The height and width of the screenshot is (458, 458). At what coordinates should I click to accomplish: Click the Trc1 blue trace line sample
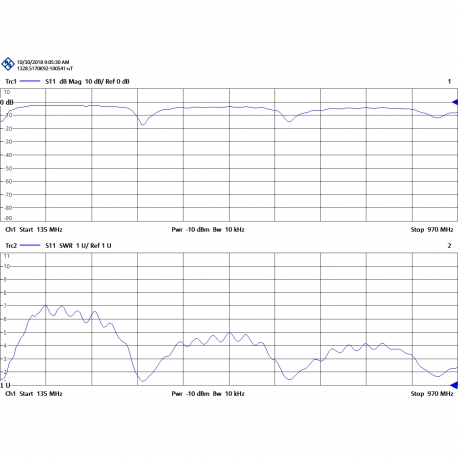point(30,81)
